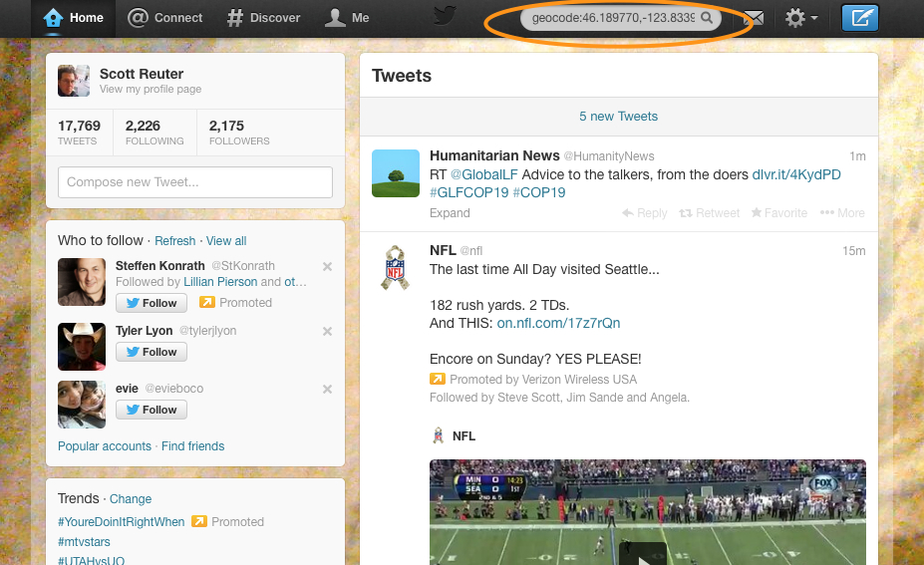Open dlvr.it/4KydPD link
924x565 pixels.
tap(796, 174)
